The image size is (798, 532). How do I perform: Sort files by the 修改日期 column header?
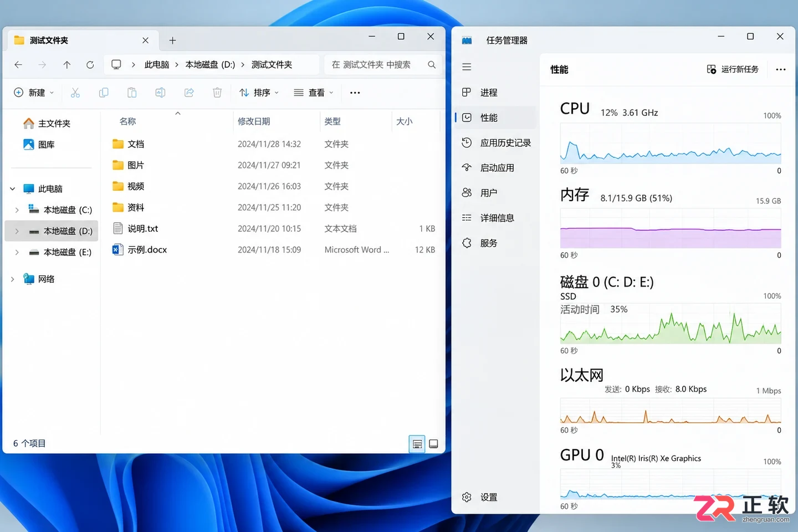tap(254, 121)
